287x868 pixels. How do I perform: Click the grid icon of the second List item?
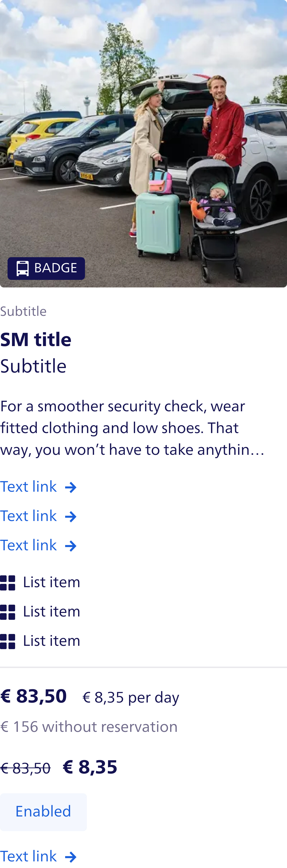[8, 612]
